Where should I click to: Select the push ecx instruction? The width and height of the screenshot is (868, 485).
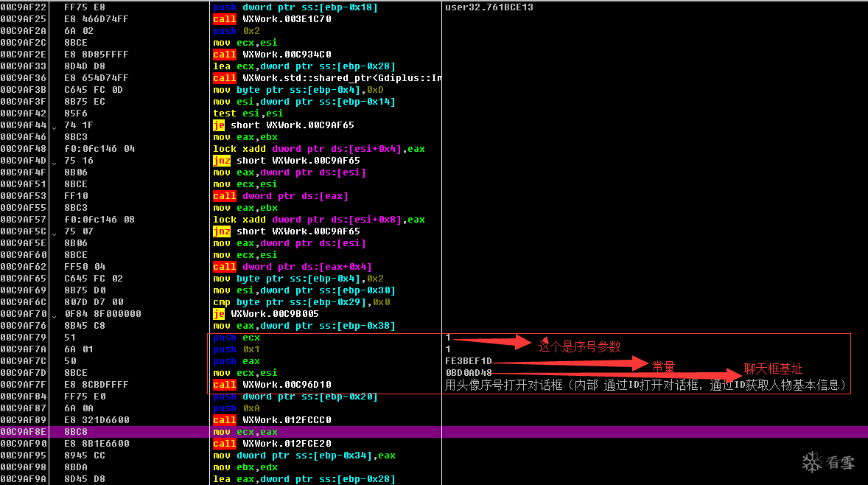click(x=237, y=338)
